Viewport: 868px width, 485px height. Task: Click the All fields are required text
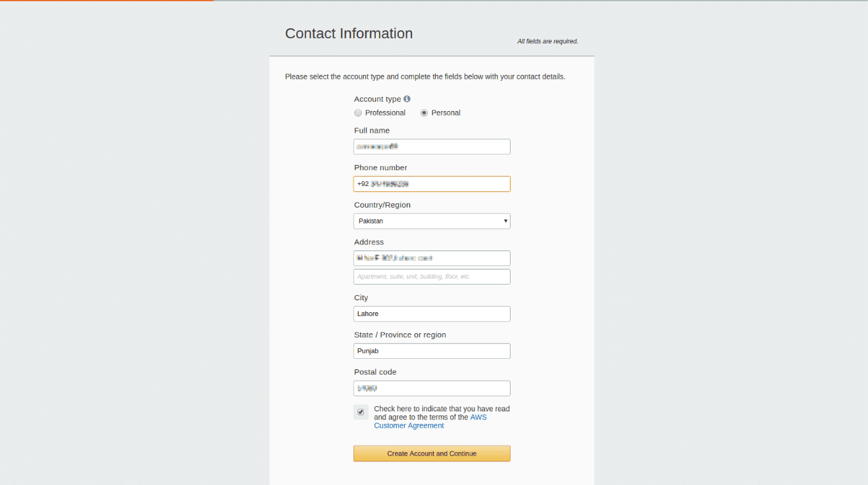click(x=547, y=41)
